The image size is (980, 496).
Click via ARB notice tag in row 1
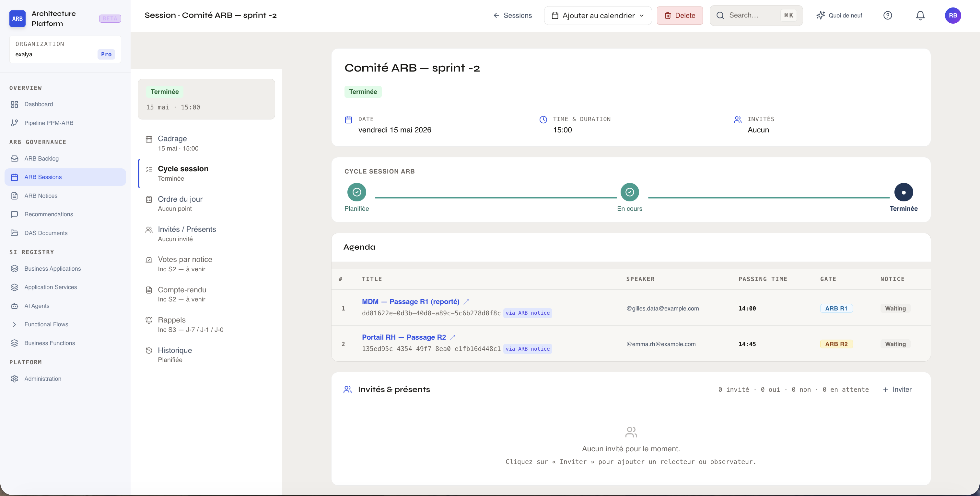(527, 313)
